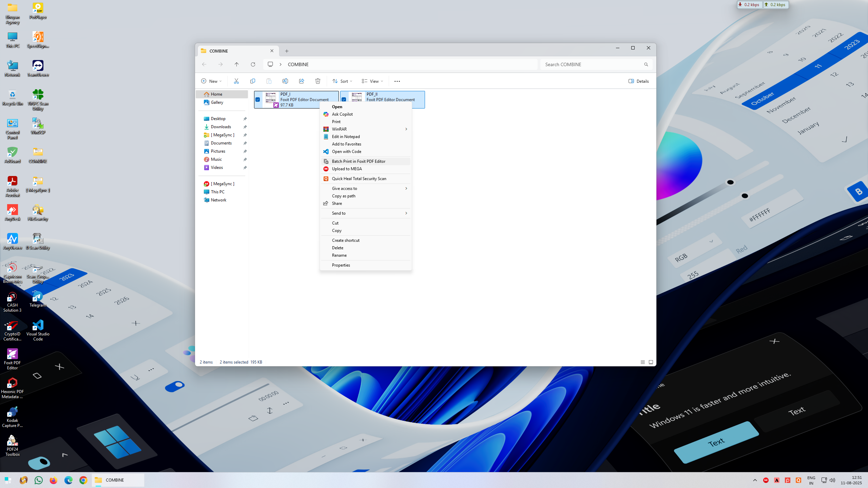Viewport: 868px width, 488px height.
Task: Click the ENG IN language indicator
Action: [x=811, y=480]
